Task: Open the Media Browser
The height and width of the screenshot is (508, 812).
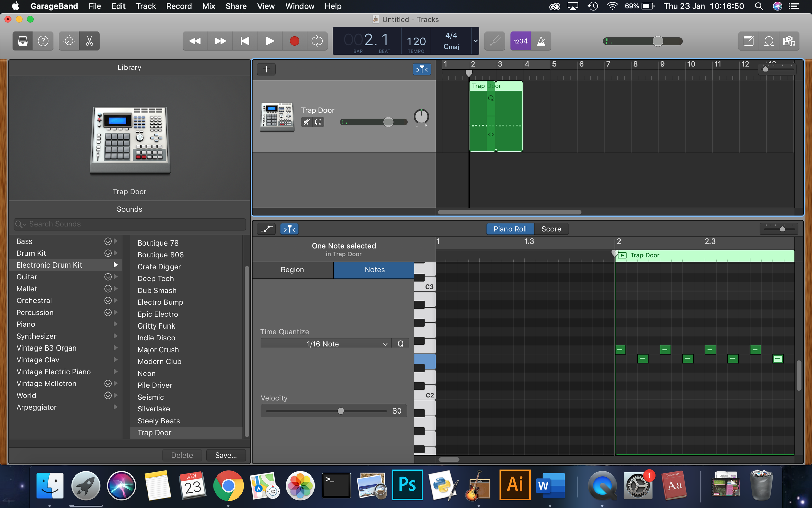Action: (790, 41)
